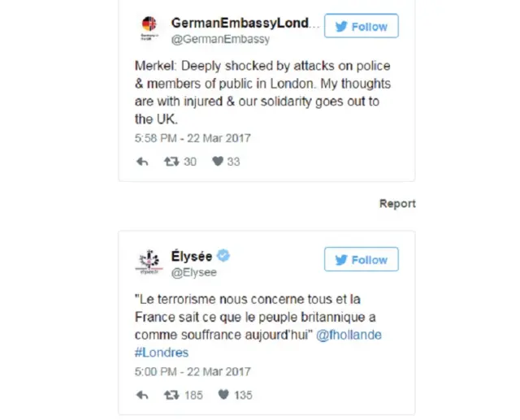Image resolution: width=520 pixels, height=420 pixels.
Task: Open the 5:58 PM tweet timestamp
Action: pos(192,137)
